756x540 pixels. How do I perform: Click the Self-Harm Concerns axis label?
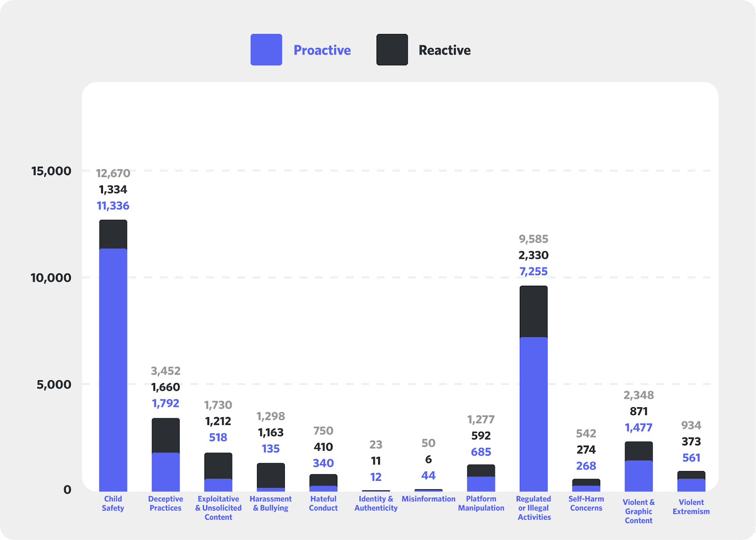pos(586,503)
